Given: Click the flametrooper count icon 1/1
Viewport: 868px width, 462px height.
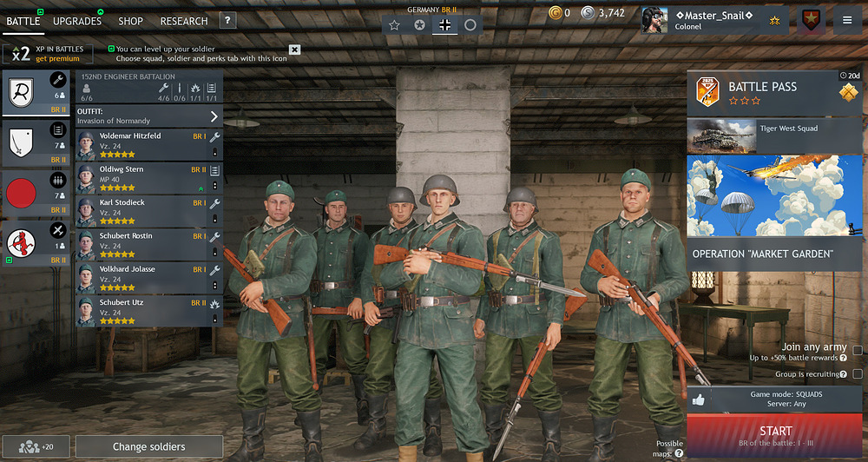Looking at the screenshot, I should tap(195, 88).
